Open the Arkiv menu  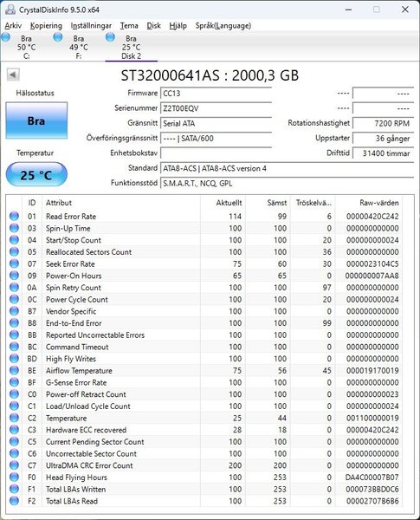(13, 25)
